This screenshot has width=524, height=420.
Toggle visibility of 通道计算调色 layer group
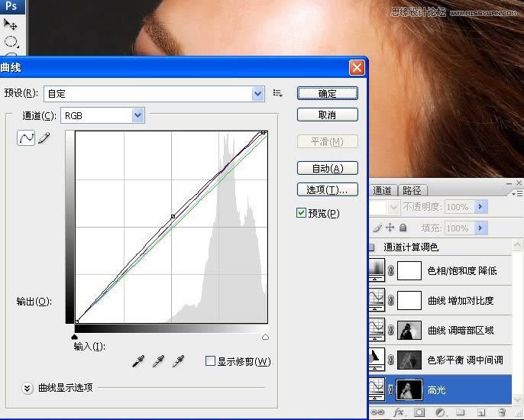[x=372, y=247]
